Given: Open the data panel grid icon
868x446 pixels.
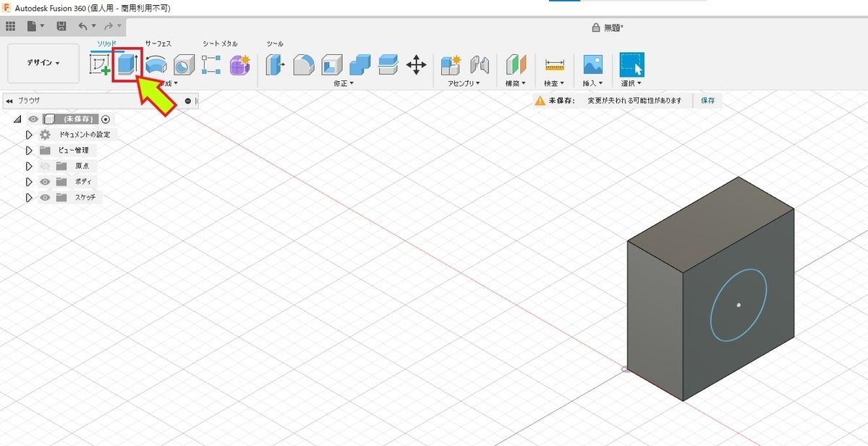Looking at the screenshot, I should 10,26.
